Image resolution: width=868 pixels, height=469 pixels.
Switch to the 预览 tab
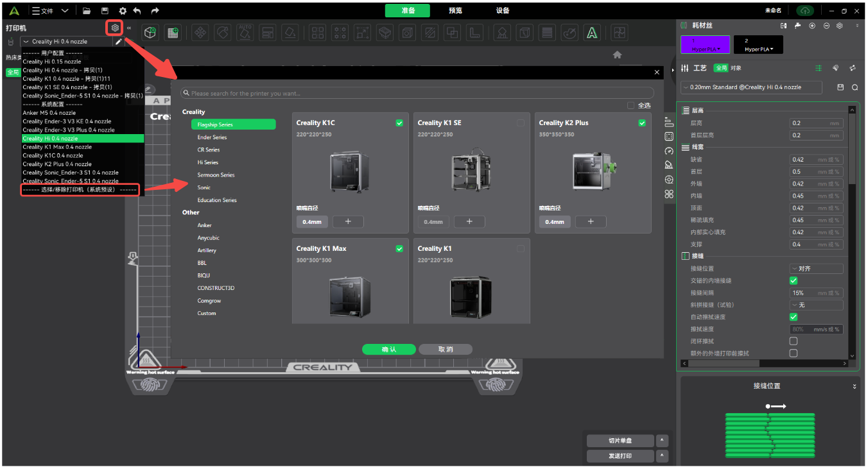tap(455, 11)
